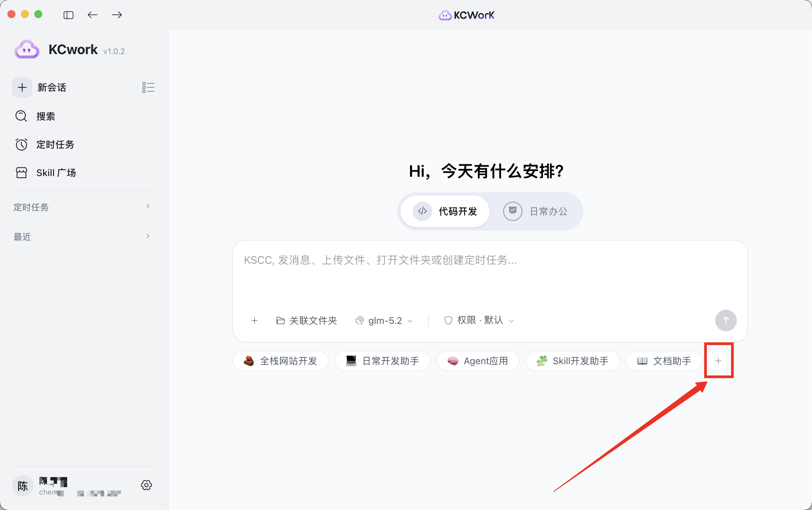Add a new preset with the dashed plus button

click(718, 361)
